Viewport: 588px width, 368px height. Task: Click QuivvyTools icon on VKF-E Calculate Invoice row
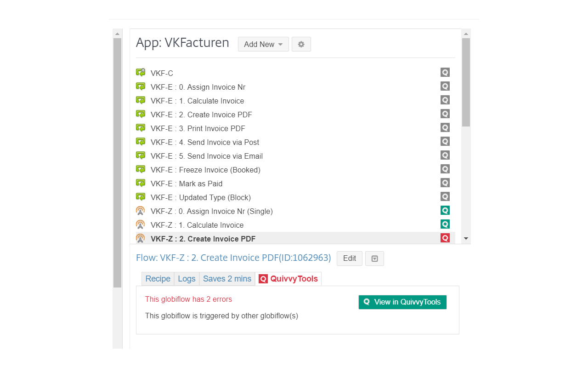click(x=445, y=100)
